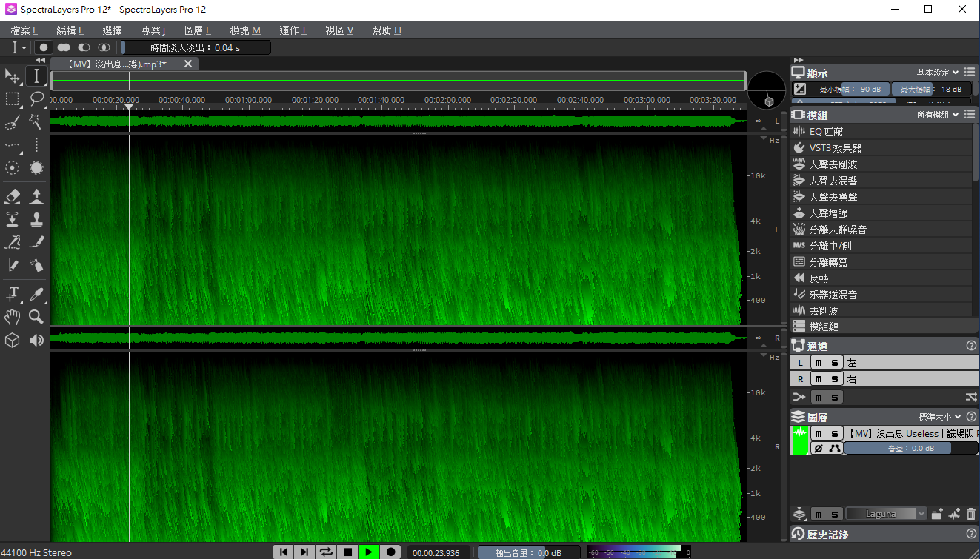Set selection mode to intersect (overlapping circles)
980x559 pixels.
(x=104, y=47)
